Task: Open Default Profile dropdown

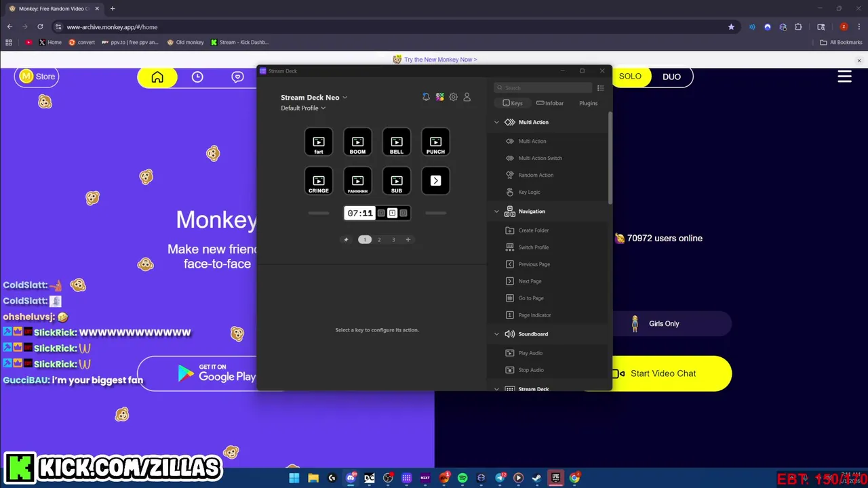Action: [303, 108]
